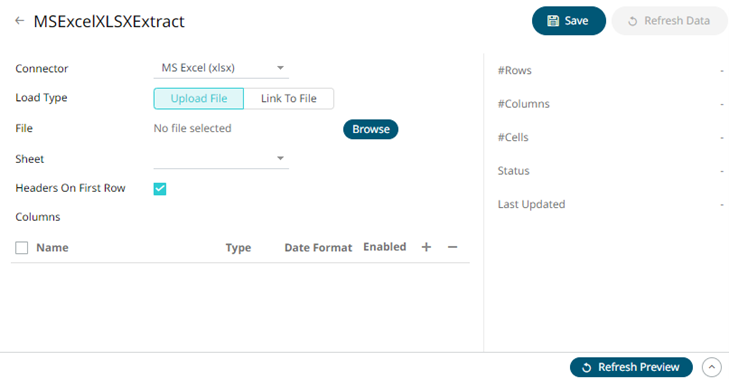Tick the select-all checkbox beside Name

point(21,247)
